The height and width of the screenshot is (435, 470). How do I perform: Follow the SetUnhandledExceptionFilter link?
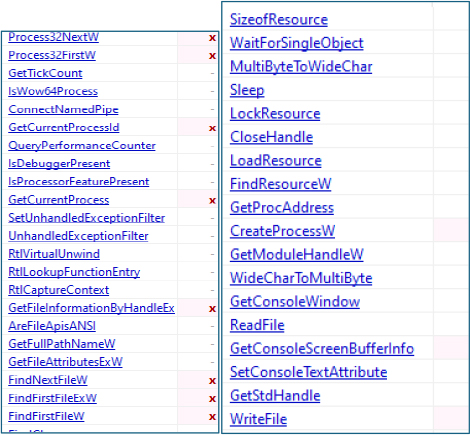87,218
